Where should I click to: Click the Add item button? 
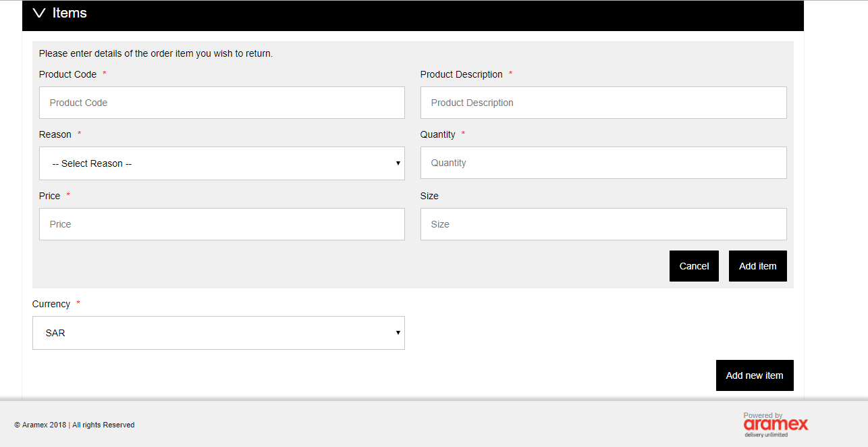tap(757, 266)
